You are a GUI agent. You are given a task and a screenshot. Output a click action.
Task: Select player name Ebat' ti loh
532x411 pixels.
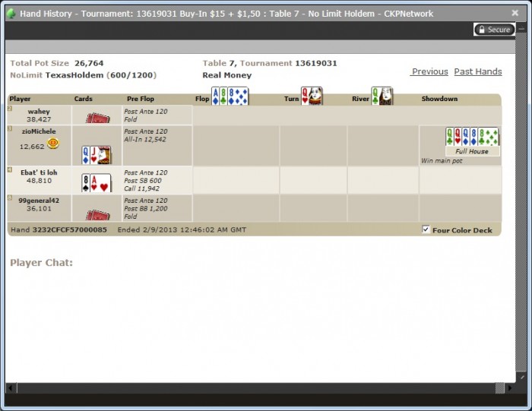39,172
